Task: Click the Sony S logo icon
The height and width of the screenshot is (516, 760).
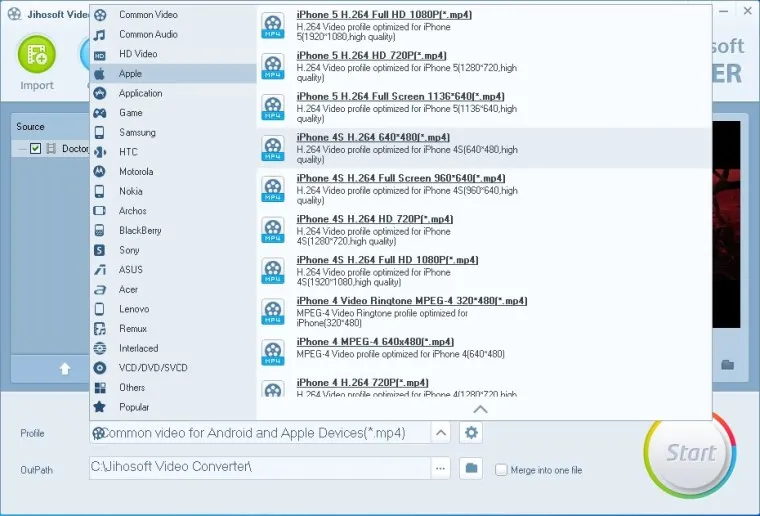Action: pos(99,250)
